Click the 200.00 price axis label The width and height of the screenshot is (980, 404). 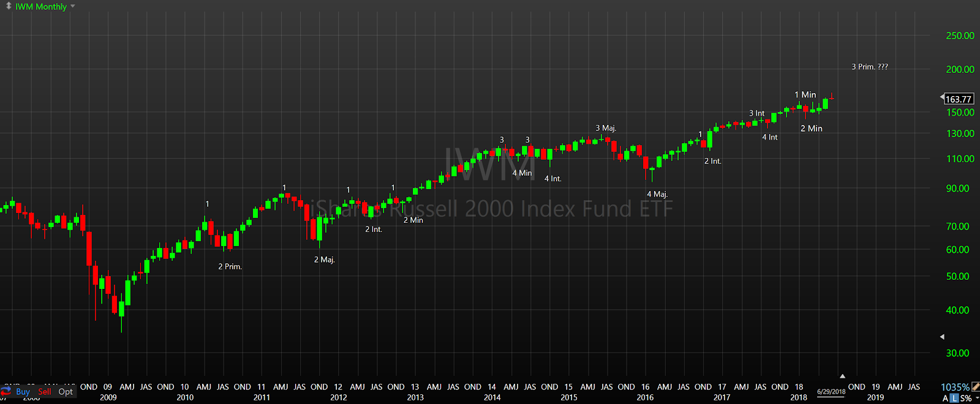coord(960,70)
